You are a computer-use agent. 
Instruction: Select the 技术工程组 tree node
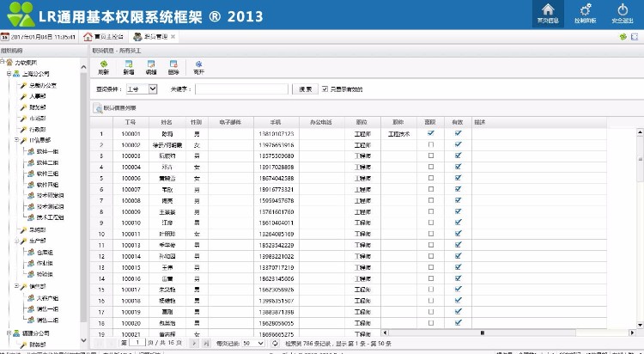(50, 217)
